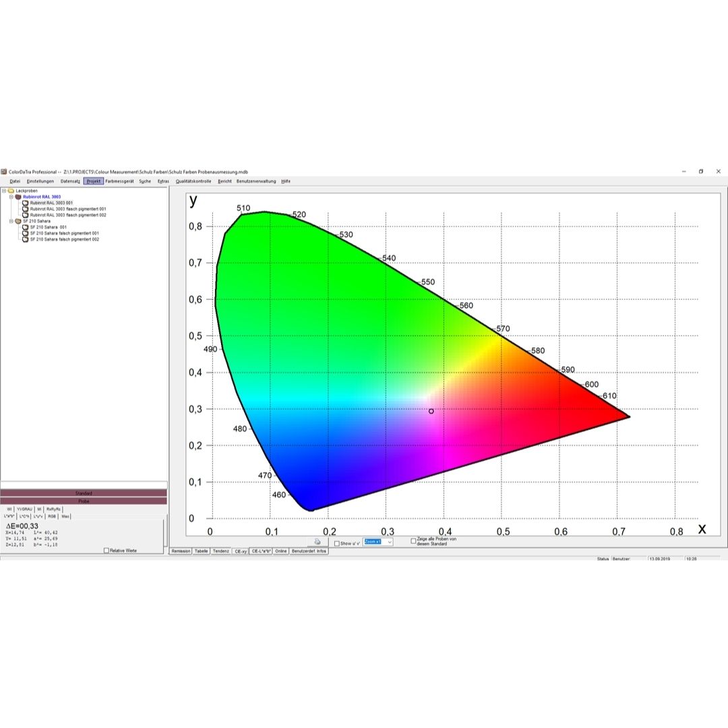
Task: Select the sample icon of Rubinrot RAL 3003 001
Action: (x=25, y=203)
